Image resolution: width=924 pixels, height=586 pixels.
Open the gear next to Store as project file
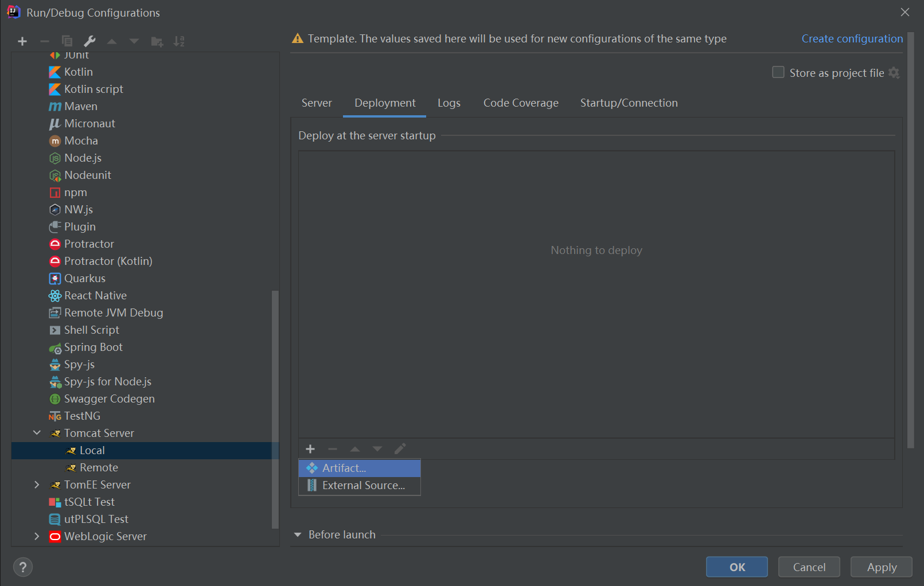tap(894, 73)
